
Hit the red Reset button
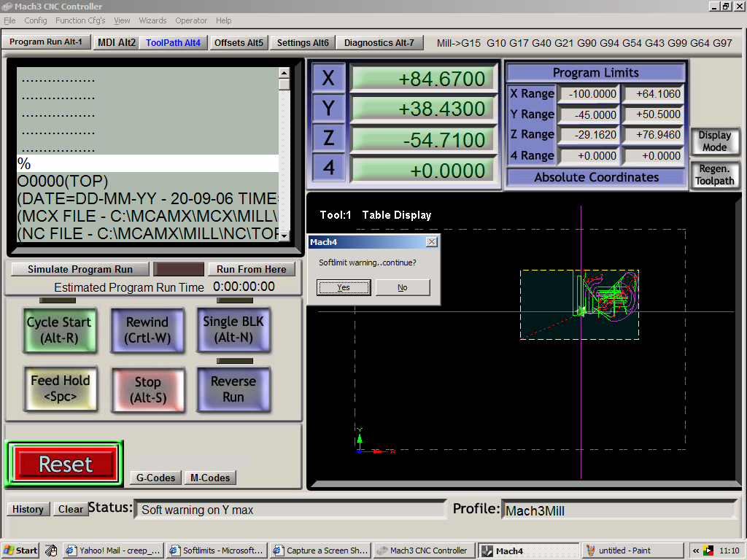point(66,464)
